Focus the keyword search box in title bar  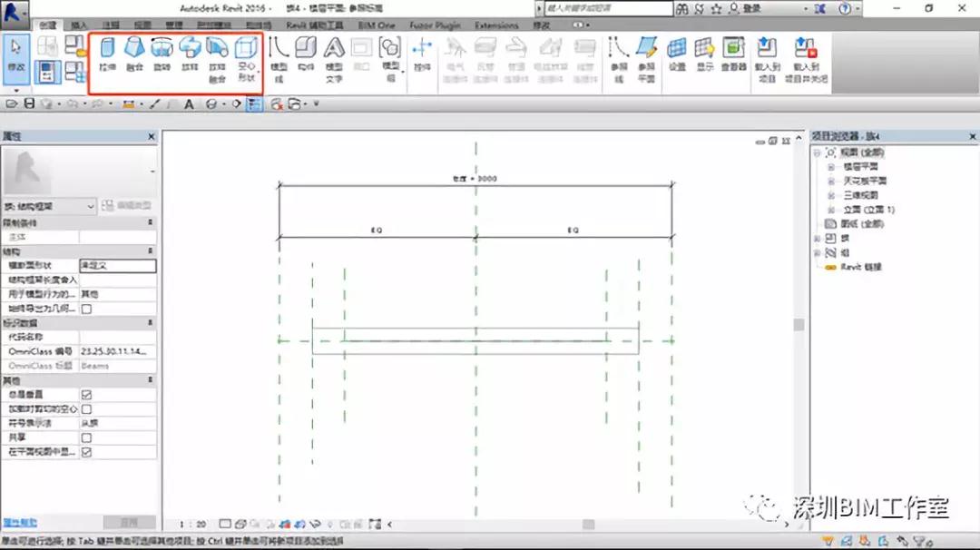click(608, 9)
